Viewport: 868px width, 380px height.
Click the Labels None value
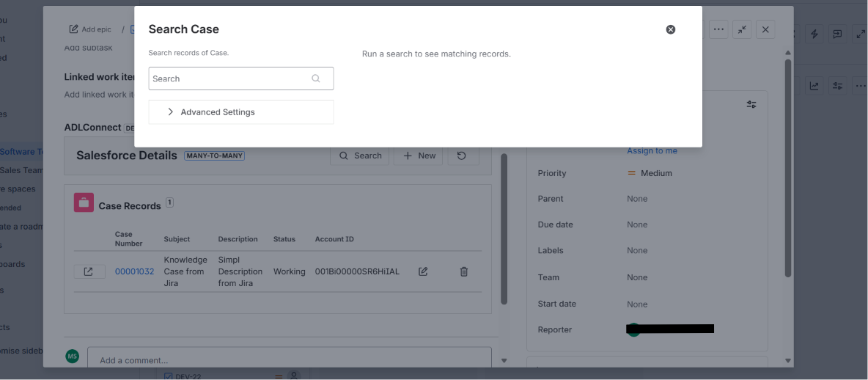click(x=637, y=250)
